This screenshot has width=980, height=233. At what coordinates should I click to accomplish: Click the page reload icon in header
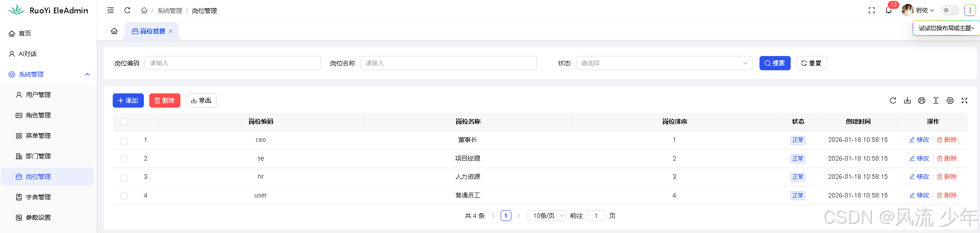tap(127, 10)
